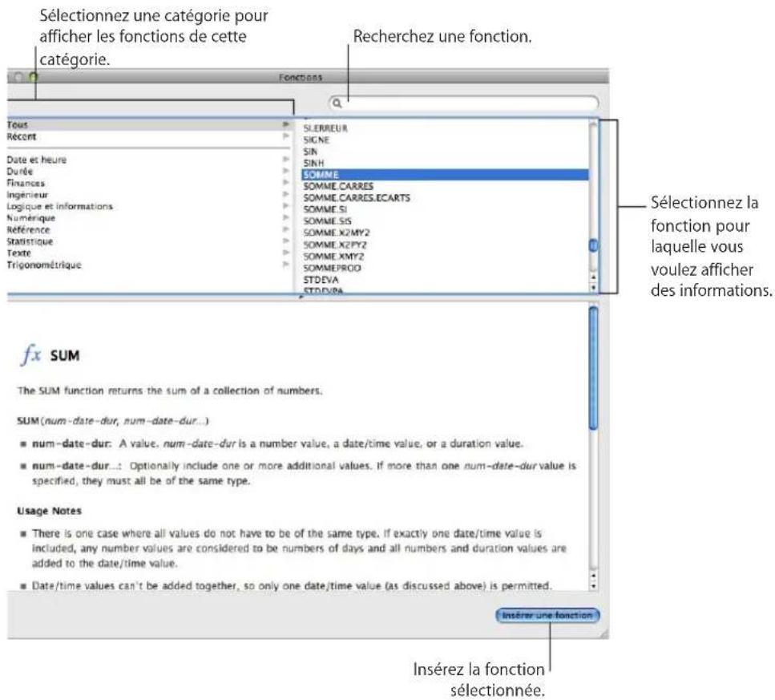Expand arrow beside Ingénieur
This screenshot has width=775, height=700.
[x=285, y=194]
